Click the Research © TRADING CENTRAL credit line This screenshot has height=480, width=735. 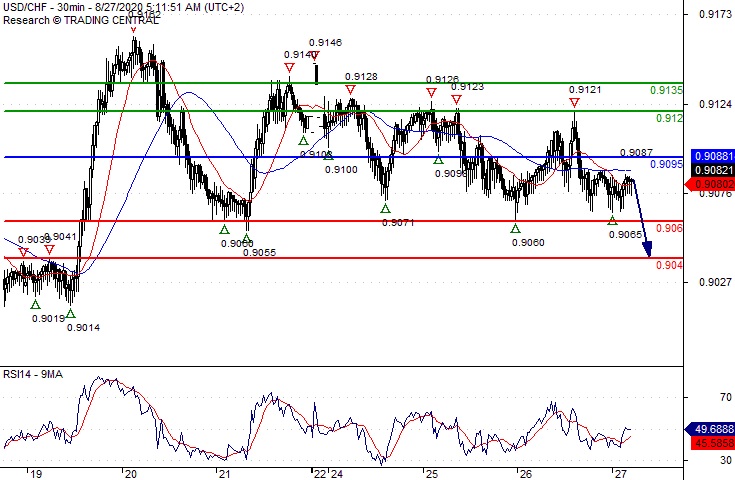[x=81, y=20]
